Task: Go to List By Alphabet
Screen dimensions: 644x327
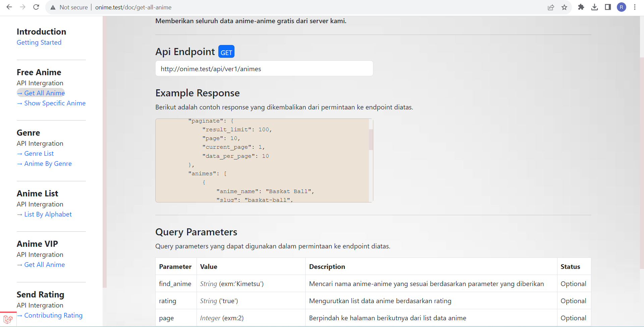Action: tap(44, 214)
